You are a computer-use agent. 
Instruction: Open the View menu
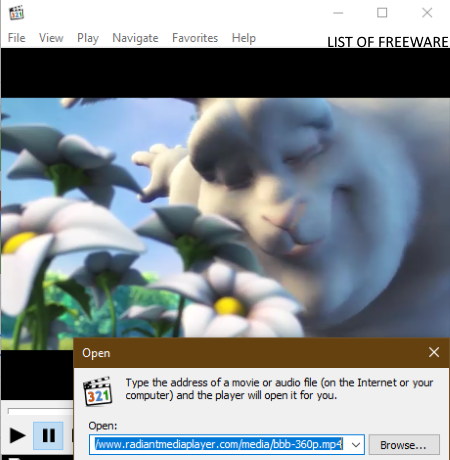click(51, 38)
